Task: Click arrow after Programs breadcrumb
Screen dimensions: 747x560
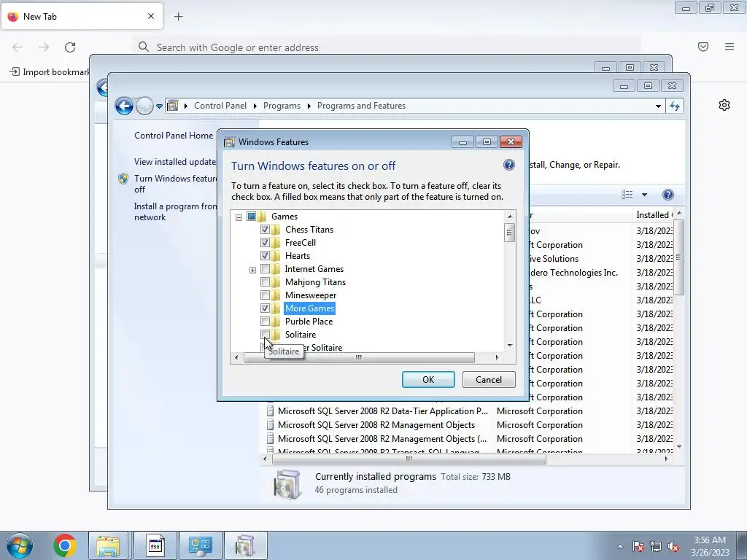Action: [x=309, y=106]
